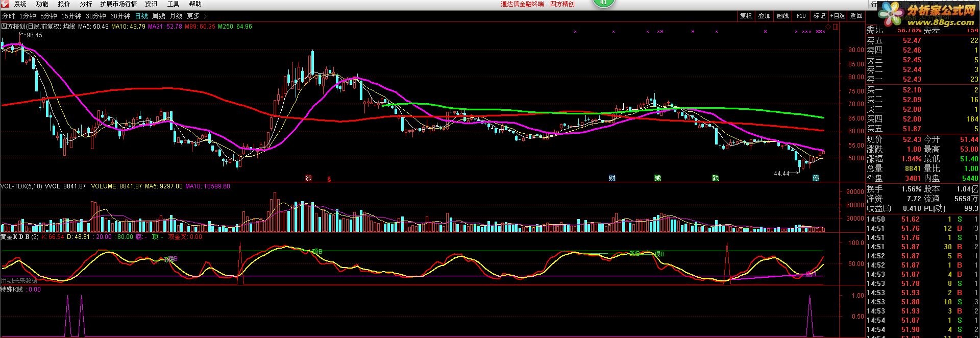Image resolution: width=980 pixels, height=338 pixels.
Task: Expand the 更多 periods arrow
Action: pyautogui.click(x=205, y=16)
